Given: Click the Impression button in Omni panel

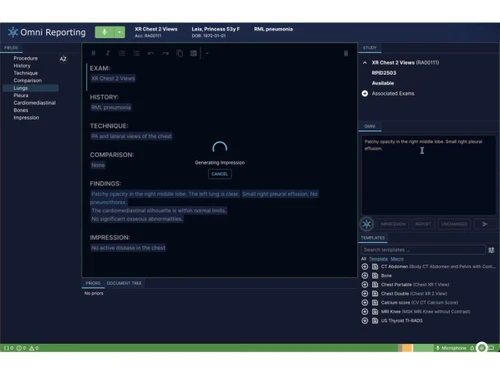Looking at the screenshot, I should (393, 224).
